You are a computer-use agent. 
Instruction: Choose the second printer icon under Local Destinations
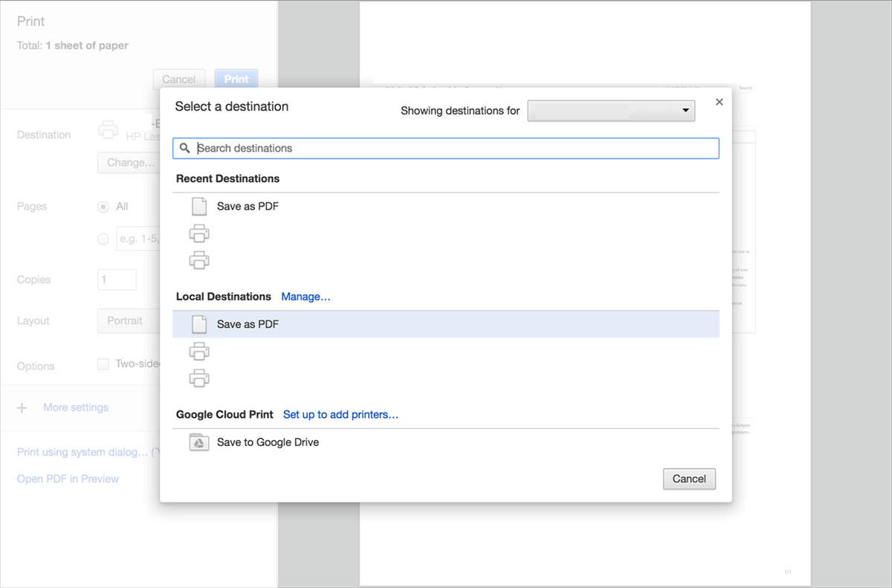(199, 378)
